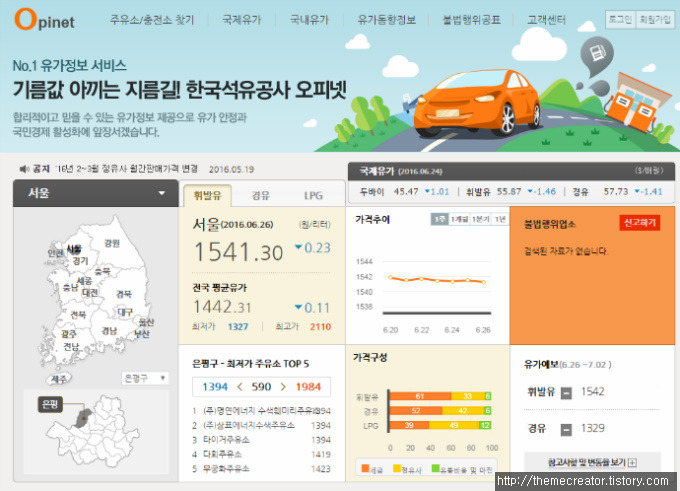
Task: Open 국제유가 menu
Action: coord(242,20)
